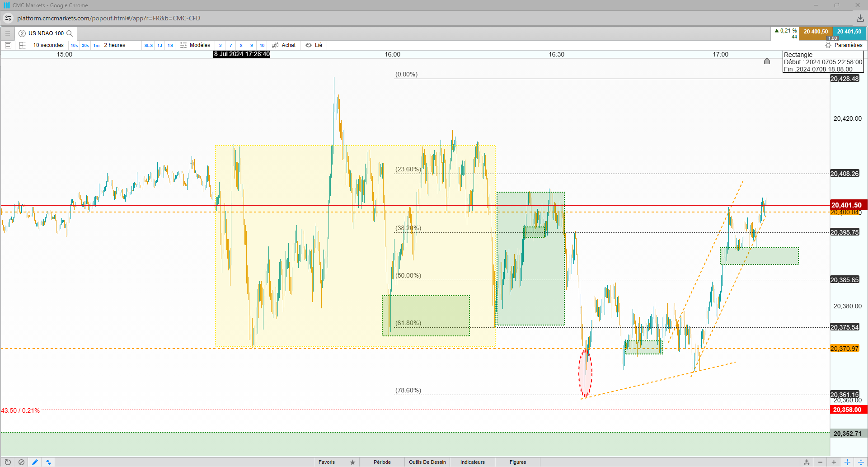
Task: Open the hamburger menu beside the chart tab
Action: click(x=8, y=33)
